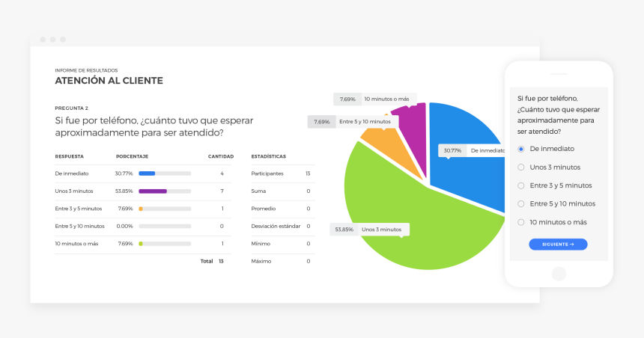Click the "53,85% Unos 3 minutos" chart tooltip
This screenshot has width=644, height=338.
tap(369, 230)
